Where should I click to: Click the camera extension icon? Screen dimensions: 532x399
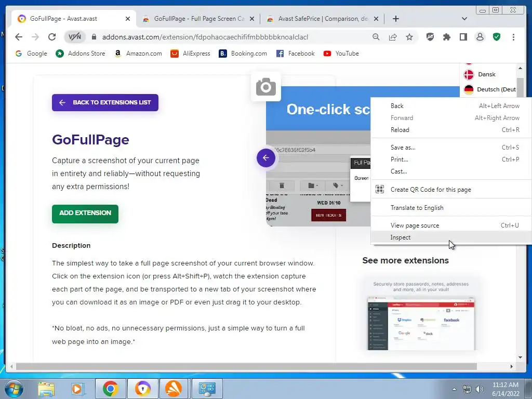[x=266, y=87]
